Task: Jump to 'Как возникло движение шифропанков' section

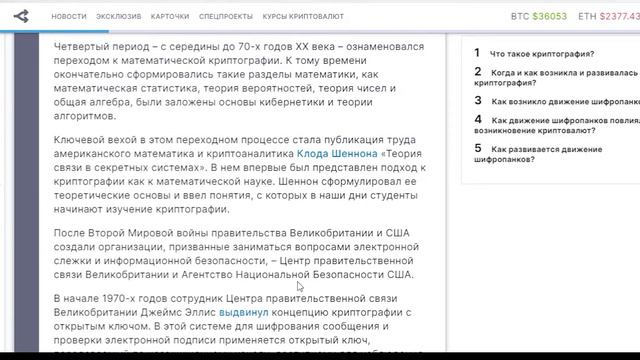Action: point(565,102)
